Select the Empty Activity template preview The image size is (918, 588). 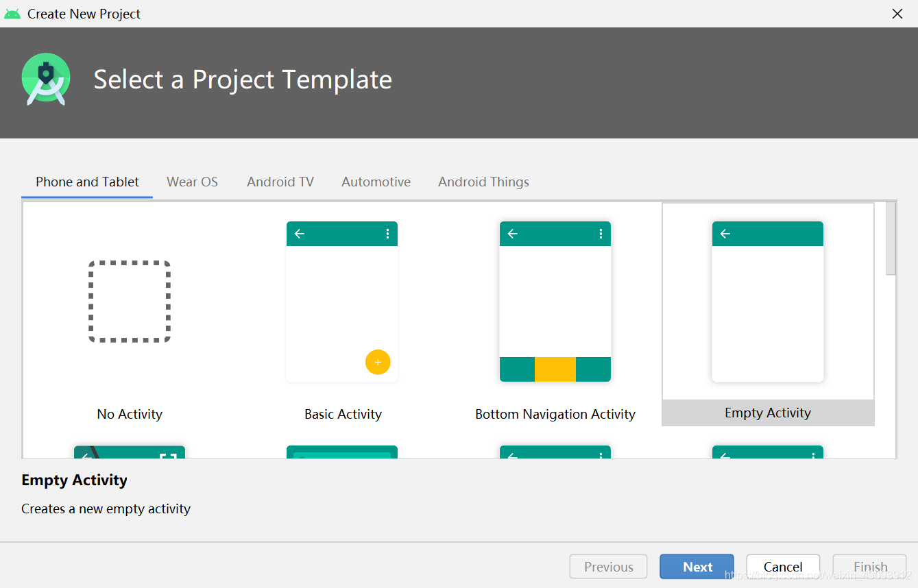768,302
